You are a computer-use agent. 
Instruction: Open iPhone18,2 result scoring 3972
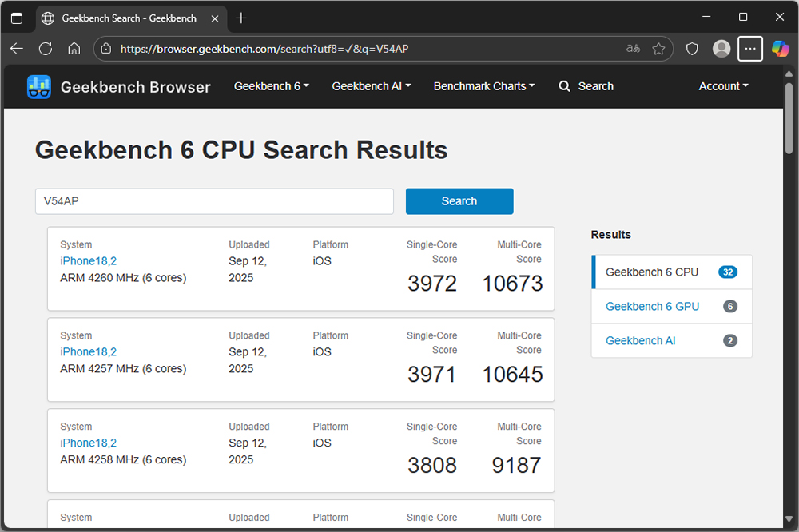(x=88, y=261)
